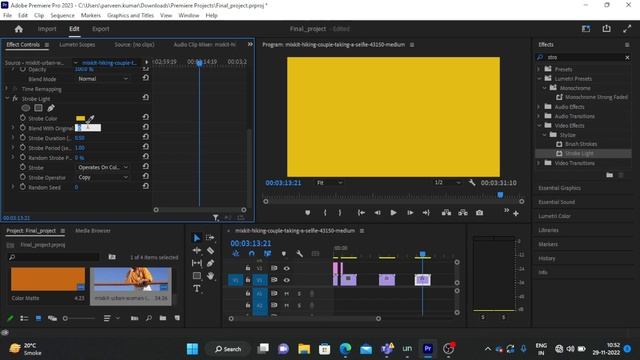This screenshot has height=360, width=640.
Task: Create new bin in Effects panel
Action: (609, 175)
